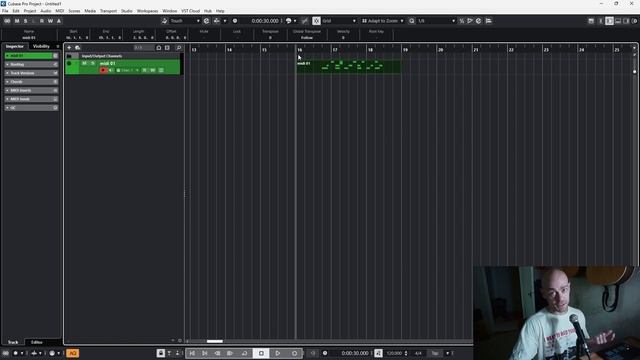Expand the QC inspector section

[31, 108]
